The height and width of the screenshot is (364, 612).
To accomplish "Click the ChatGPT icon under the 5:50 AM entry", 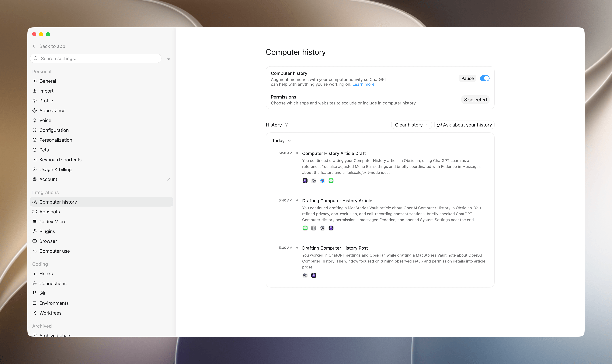I will point(313,181).
